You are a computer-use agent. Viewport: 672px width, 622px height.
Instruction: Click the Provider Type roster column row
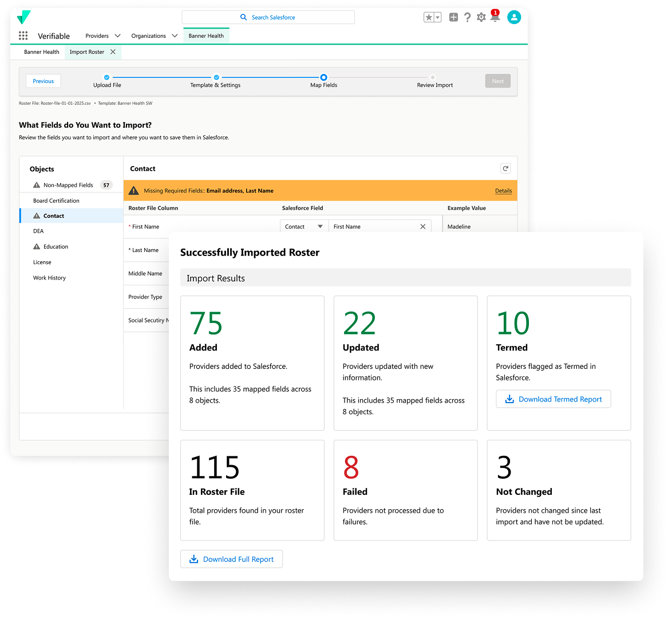pos(145,297)
